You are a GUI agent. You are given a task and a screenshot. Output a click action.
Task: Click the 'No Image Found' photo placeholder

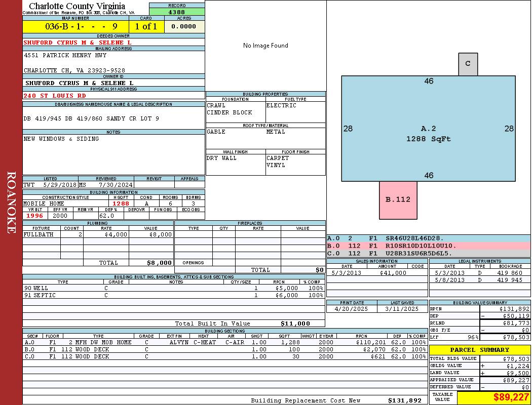[265, 46]
